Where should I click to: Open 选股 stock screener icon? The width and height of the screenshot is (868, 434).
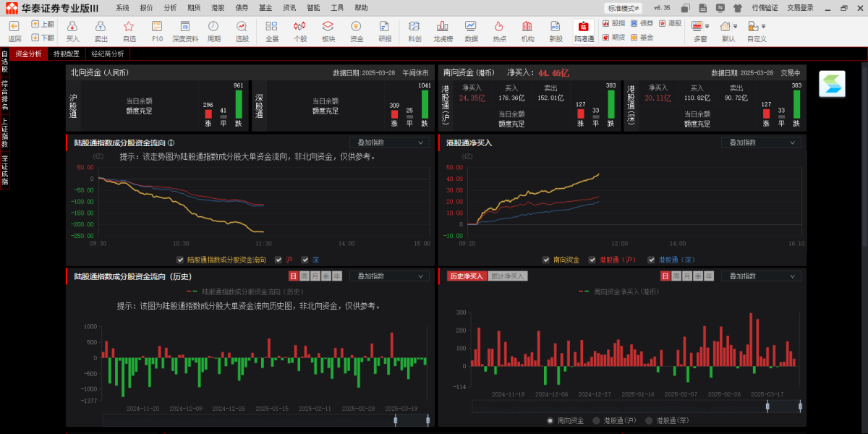click(242, 30)
